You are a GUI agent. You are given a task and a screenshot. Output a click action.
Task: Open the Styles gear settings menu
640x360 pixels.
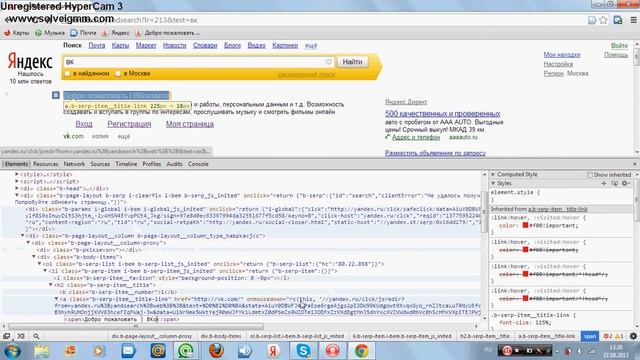tap(625, 184)
